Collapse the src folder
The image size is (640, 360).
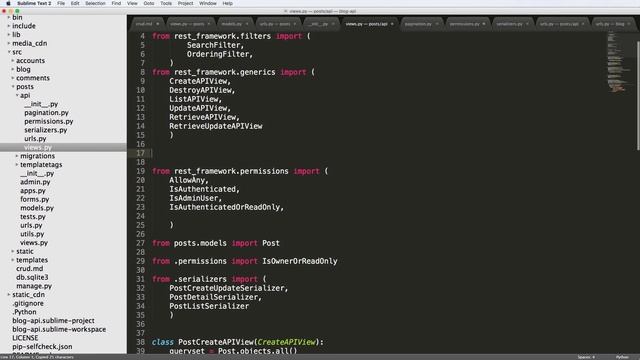click(9, 52)
